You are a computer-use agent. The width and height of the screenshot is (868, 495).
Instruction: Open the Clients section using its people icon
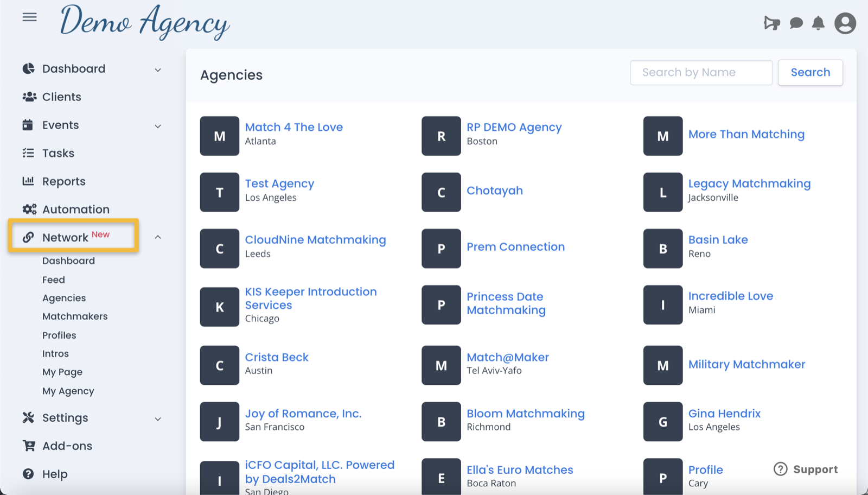tap(29, 97)
